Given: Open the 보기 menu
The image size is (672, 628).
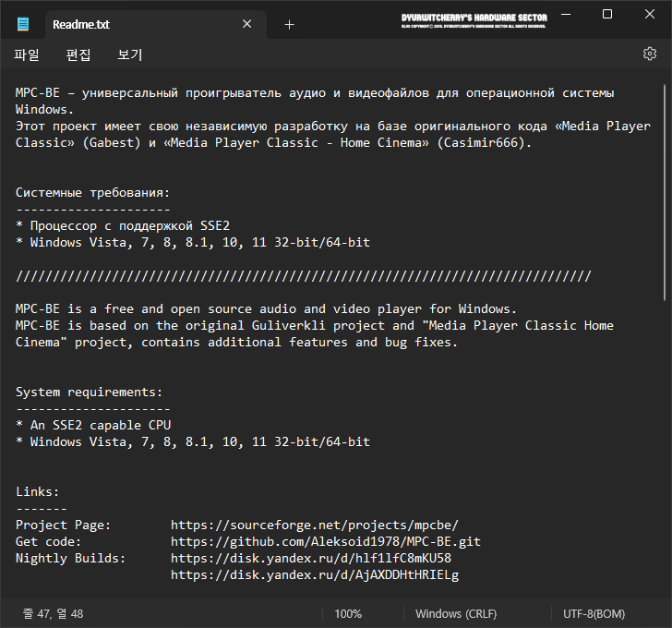Looking at the screenshot, I should [130, 54].
